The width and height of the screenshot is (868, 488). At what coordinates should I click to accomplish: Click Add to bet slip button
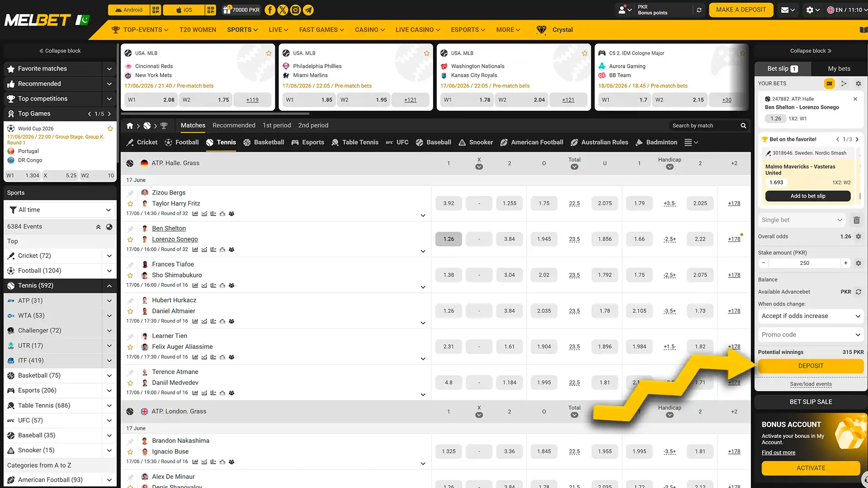coord(808,196)
